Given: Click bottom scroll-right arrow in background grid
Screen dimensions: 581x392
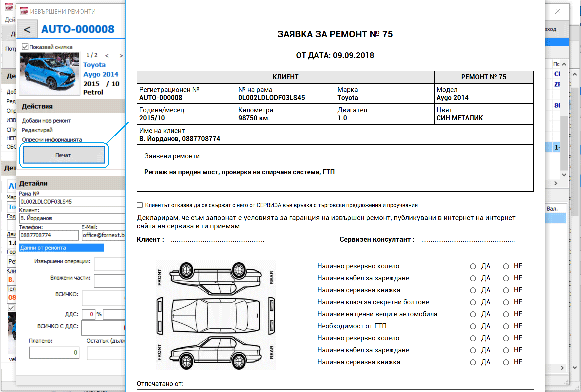Looking at the screenshot, I should click(562, 368).
